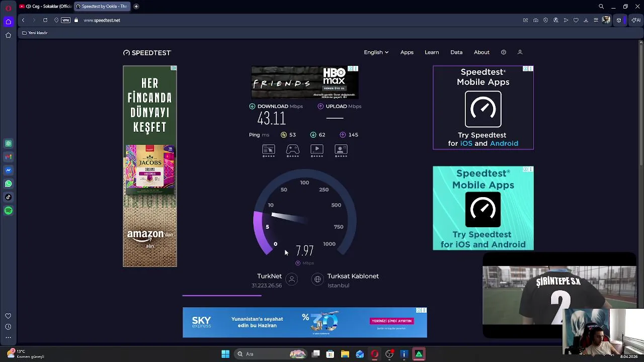The height and width of the screenshot is (362, 644).
Task: Add page to bookmarks with heart icon
Action: pyautogui.click(x=576, y=20)
